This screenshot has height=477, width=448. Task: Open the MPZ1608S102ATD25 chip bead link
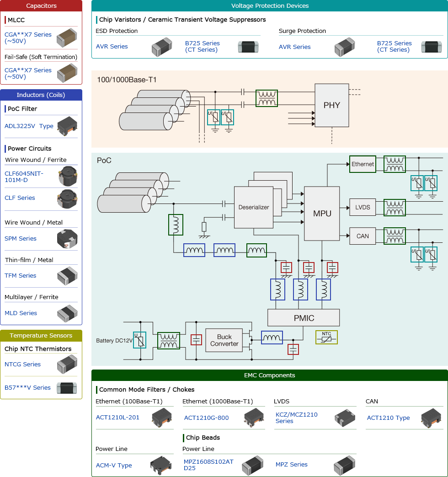208,465
